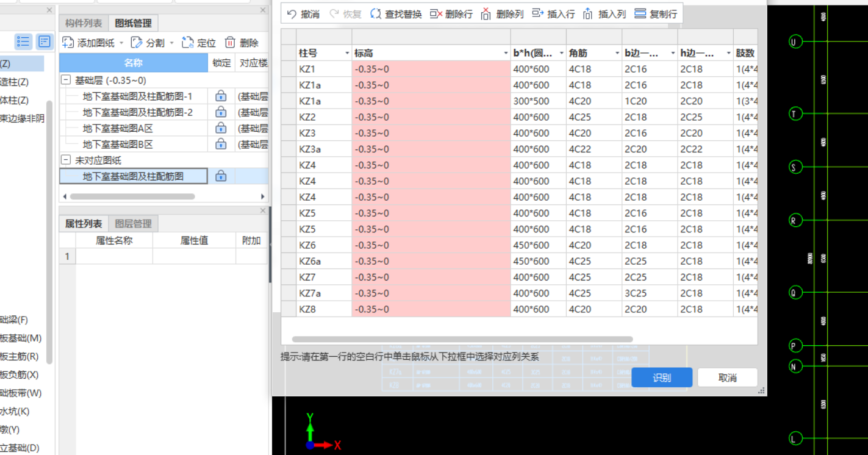Screen dimensions: 868x455
Task: Click the 名称 column header
Action: click(134, 63)
